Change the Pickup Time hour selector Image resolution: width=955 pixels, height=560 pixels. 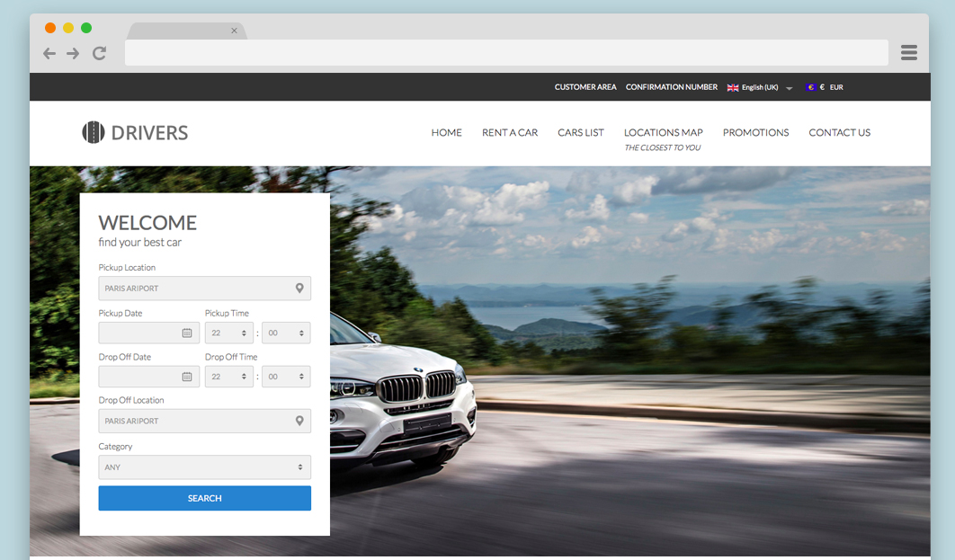point(228,333)
